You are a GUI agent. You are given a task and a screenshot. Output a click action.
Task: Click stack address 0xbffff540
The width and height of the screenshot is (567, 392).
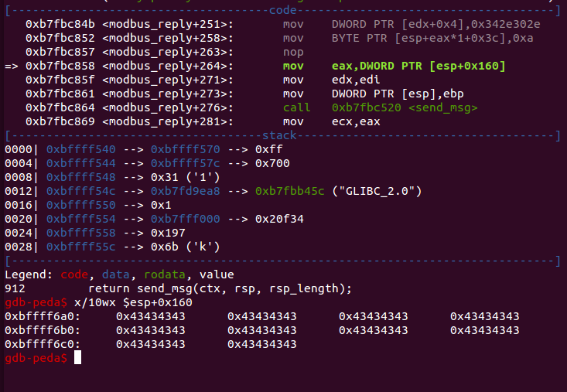pos(81,149)
